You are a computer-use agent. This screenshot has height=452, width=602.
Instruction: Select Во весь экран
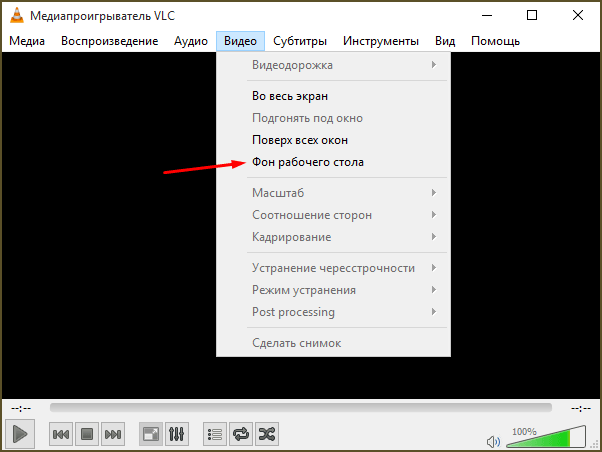333,96
